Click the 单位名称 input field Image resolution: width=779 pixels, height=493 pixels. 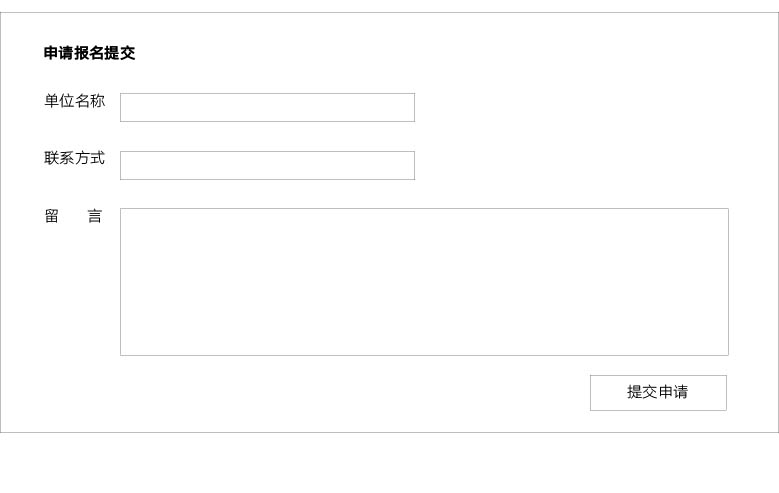[x=267, y=108]
